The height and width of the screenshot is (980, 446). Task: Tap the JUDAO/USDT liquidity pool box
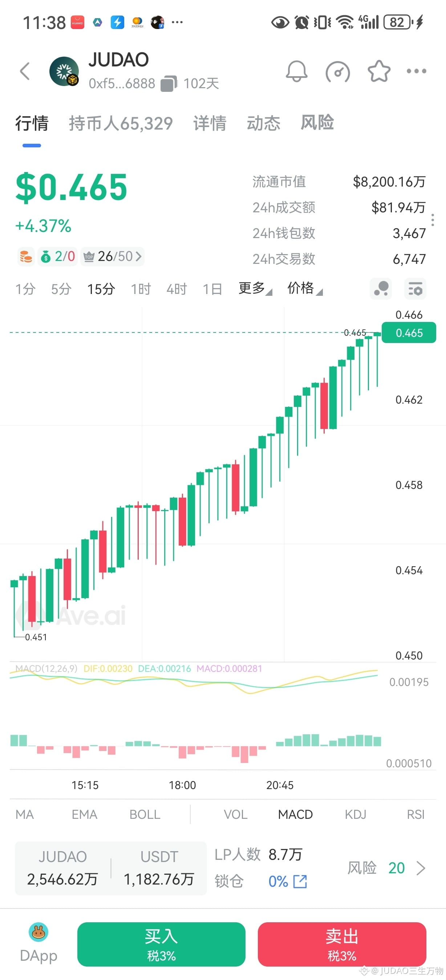(111, 868)
